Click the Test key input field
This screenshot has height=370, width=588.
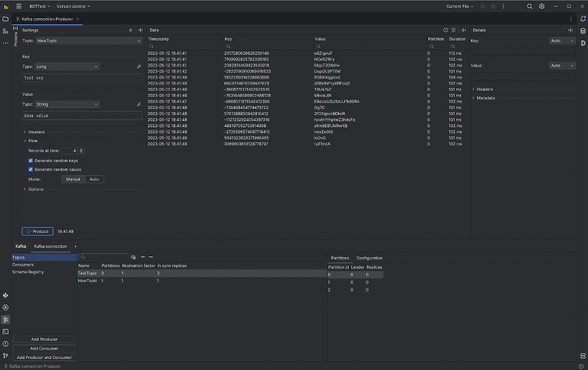click(x=82, y=78)
